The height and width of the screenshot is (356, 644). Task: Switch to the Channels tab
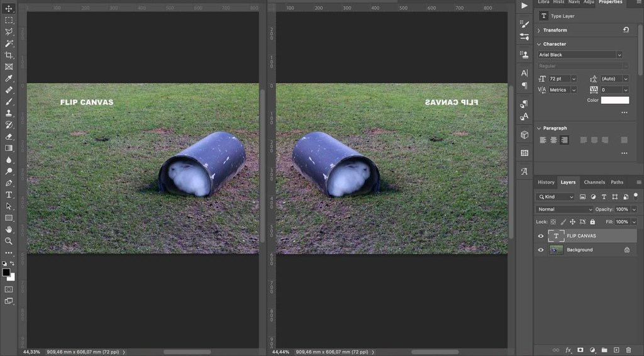(594, 182)
